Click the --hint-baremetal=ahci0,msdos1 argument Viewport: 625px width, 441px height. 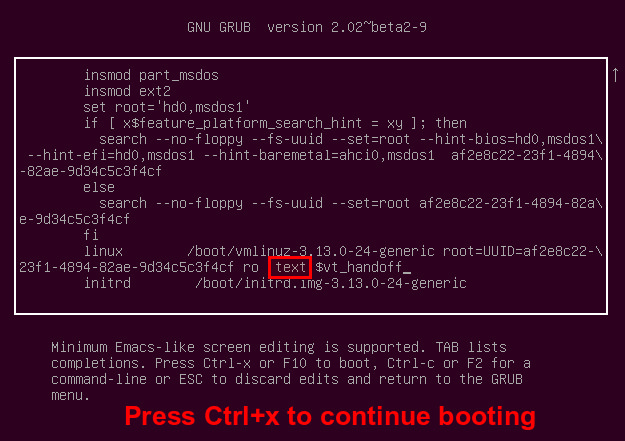click(319, 155)
